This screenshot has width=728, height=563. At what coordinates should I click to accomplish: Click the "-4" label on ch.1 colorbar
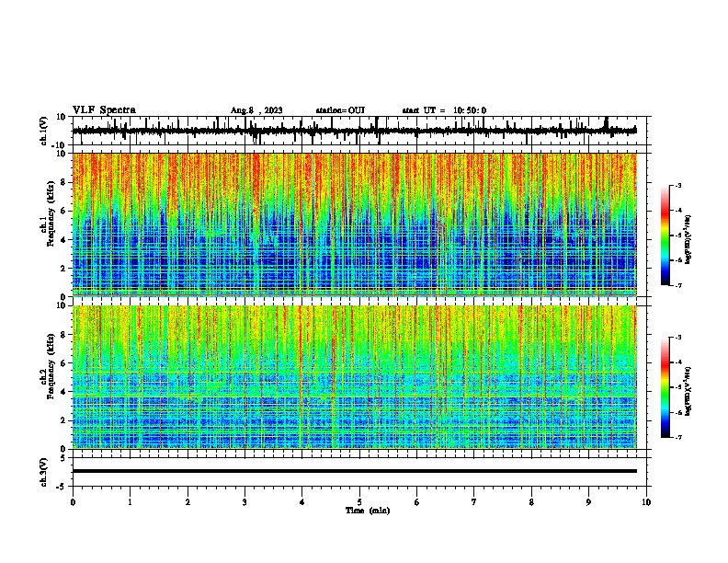pos(677,211)
